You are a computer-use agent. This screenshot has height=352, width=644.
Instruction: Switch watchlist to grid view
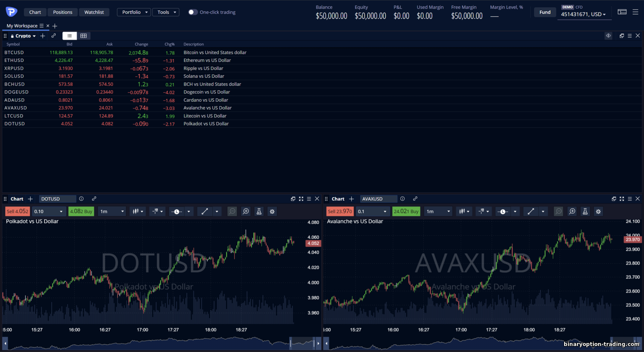pyautogui.click(x=84, y=36)
